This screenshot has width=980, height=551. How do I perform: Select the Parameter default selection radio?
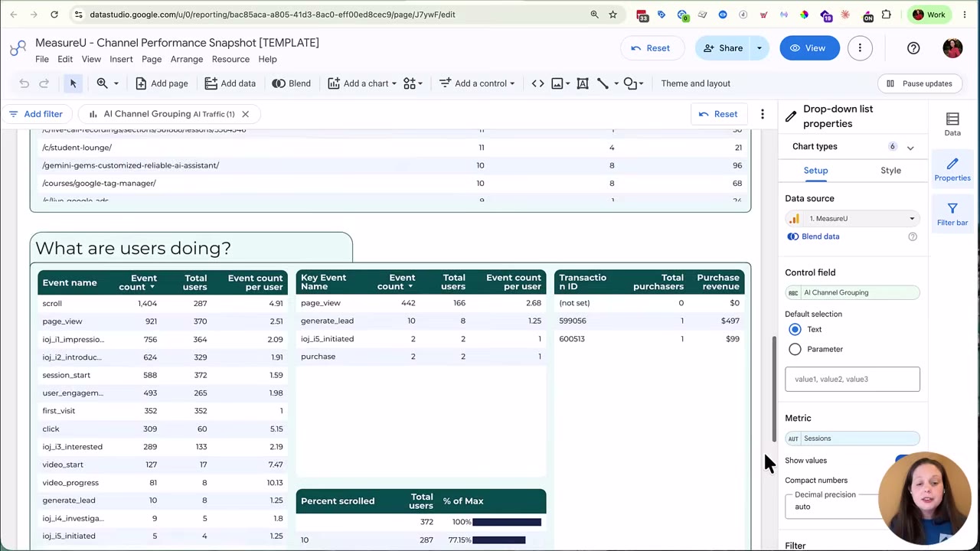pos(795,349)
